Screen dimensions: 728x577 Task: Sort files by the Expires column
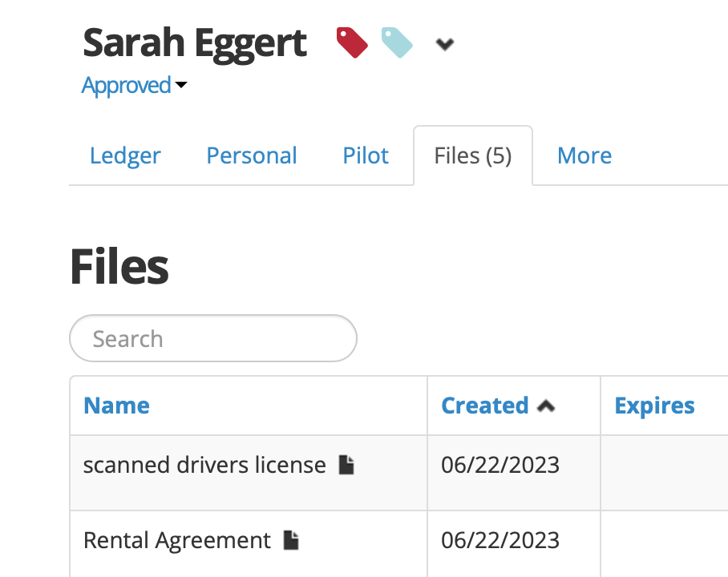(654, 406)
